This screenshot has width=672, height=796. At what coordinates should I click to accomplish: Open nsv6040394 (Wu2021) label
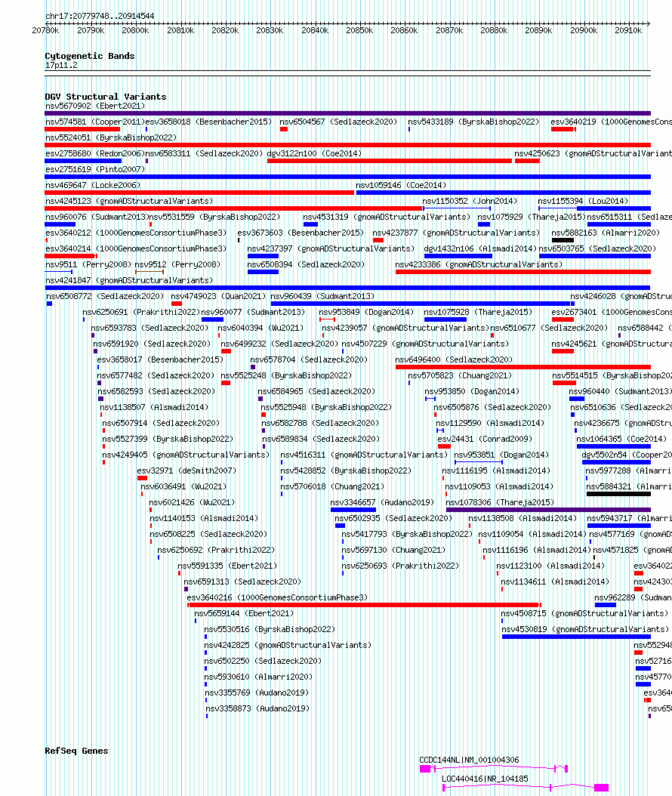coord(261,328)
